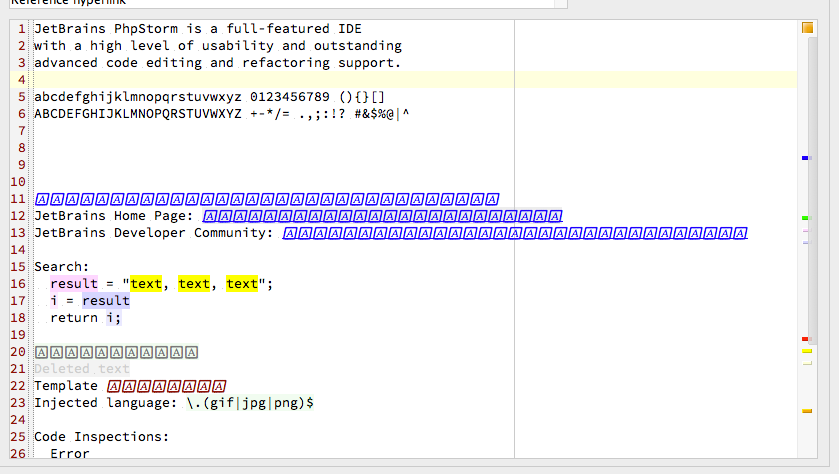Click the lowercase alphabet sample line
This screenshot has width=839, height=474.
coord(209,97)
